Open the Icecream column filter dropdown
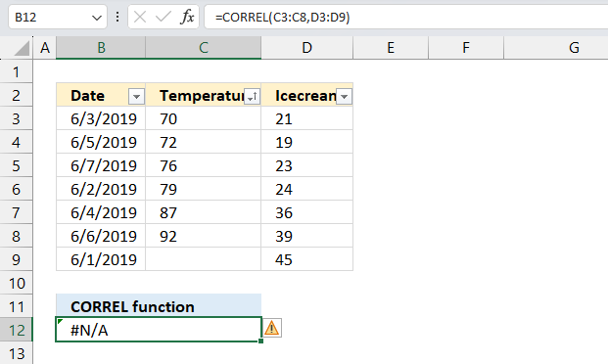 (345, 96)
